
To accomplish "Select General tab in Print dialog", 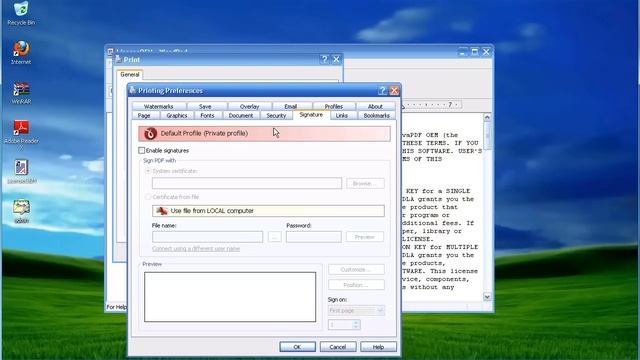I will [x=130, y=74].
